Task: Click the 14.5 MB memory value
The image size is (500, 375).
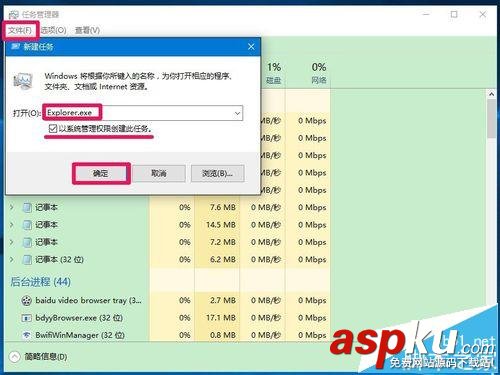Action: click(221, 225)
